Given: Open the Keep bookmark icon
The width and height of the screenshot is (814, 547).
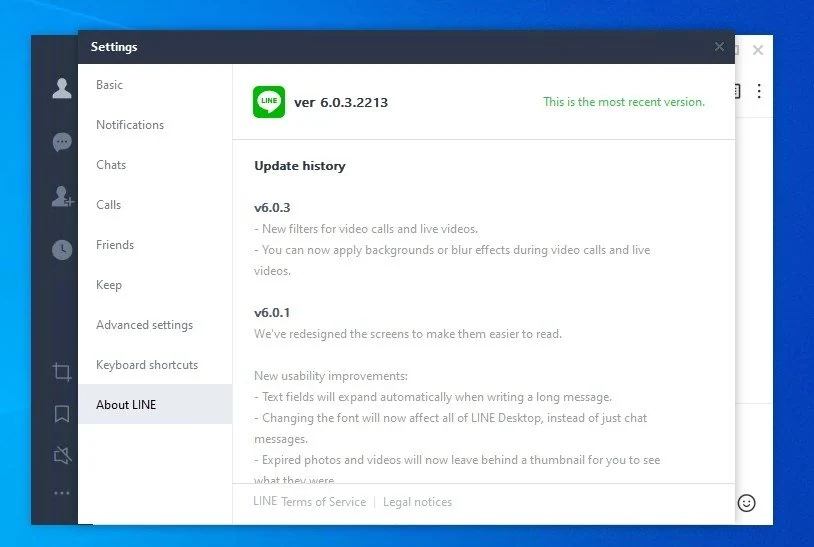Looking at the screenshot, I should pos(62,414).
